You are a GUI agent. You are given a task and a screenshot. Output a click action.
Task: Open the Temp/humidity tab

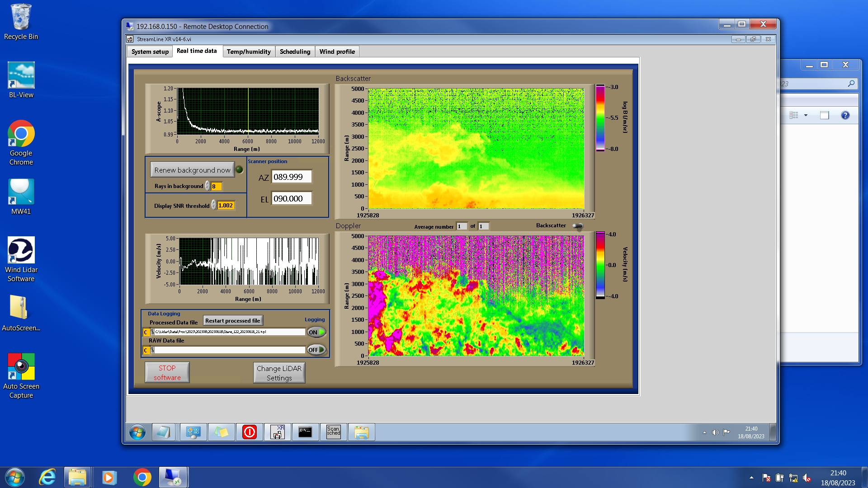(249, 52)
